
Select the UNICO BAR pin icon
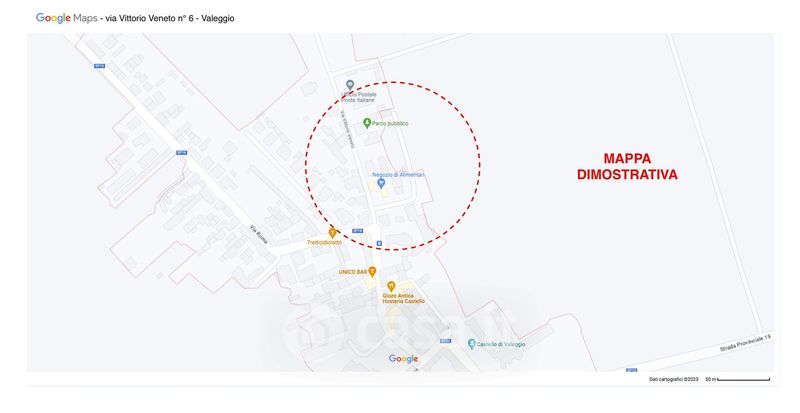tap(372, 272)
